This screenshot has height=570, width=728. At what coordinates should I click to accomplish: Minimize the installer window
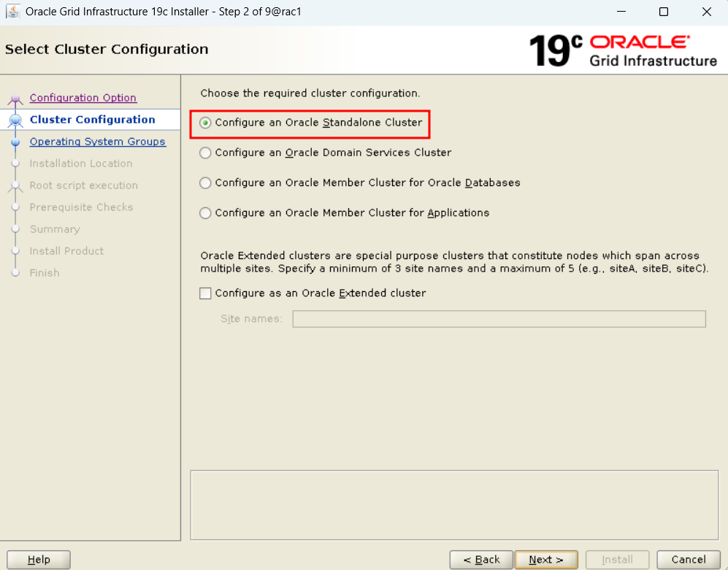pos(621,12)
